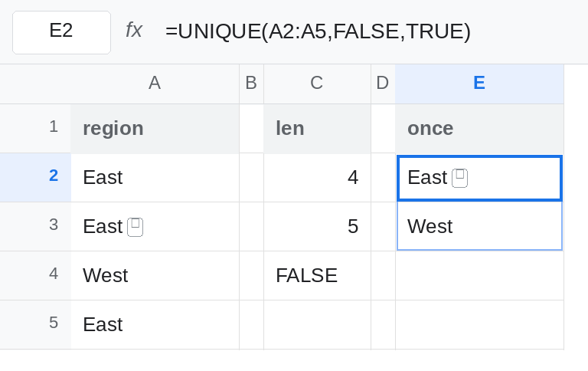
Task: Click the 'region' header cell
Action: 155,129
